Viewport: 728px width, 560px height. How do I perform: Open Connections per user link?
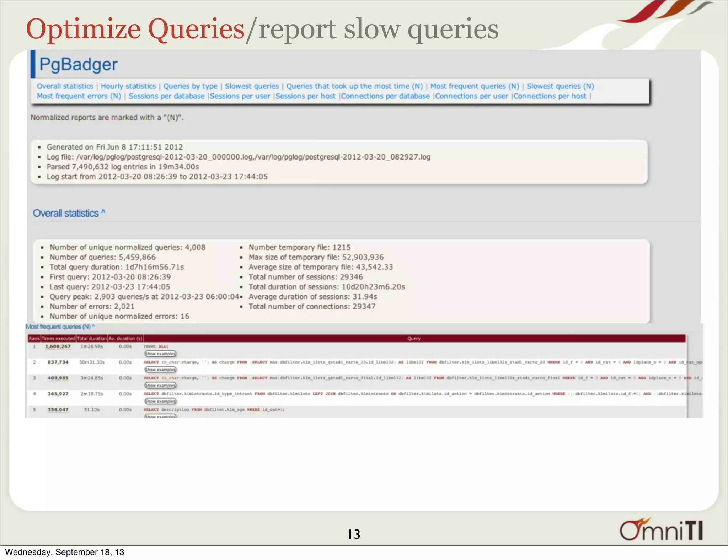(x=472, y=96)
